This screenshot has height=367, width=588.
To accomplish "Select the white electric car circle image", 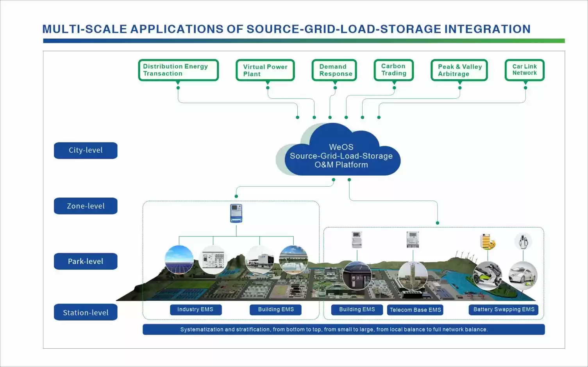I will coord(523,276).
